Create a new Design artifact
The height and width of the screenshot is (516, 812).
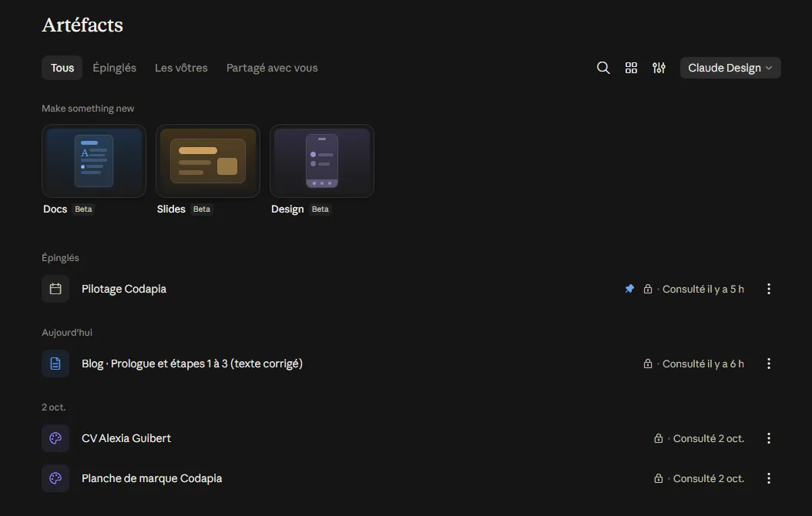click(321, 161)
